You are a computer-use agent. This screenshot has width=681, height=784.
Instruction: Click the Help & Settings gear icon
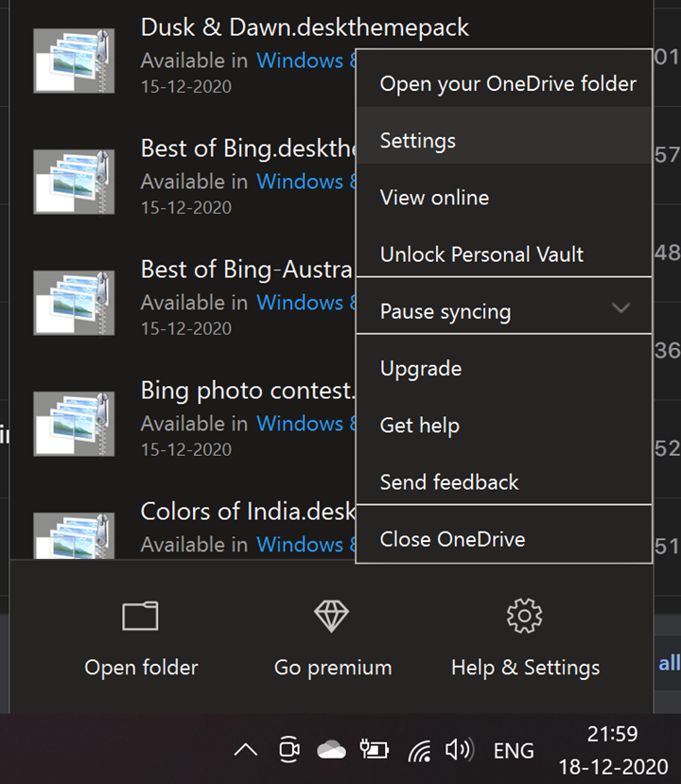[x=525, y=616]
